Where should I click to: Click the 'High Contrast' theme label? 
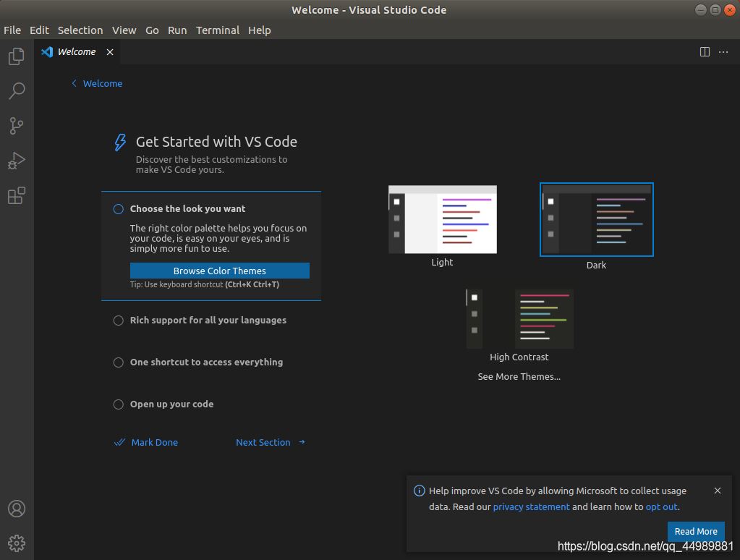point(519,357)
